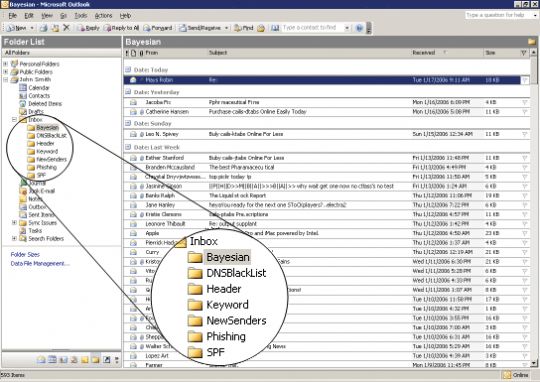Expand the Public Folders tree node
This screenshot has width=540, height=382.
coord(6,72)
